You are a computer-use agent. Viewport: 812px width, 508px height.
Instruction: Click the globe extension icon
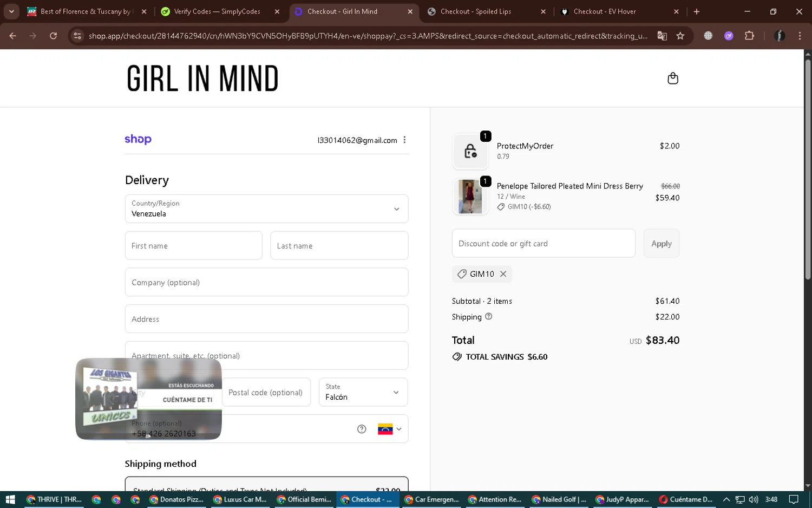pos(708,36)
